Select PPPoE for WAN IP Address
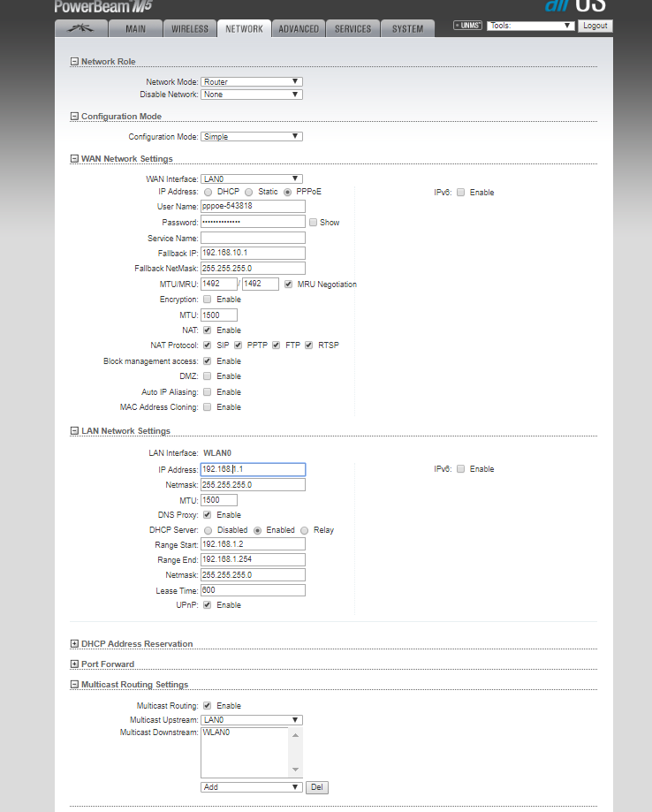This screenshot has width=652, height=812. (287, 192)
